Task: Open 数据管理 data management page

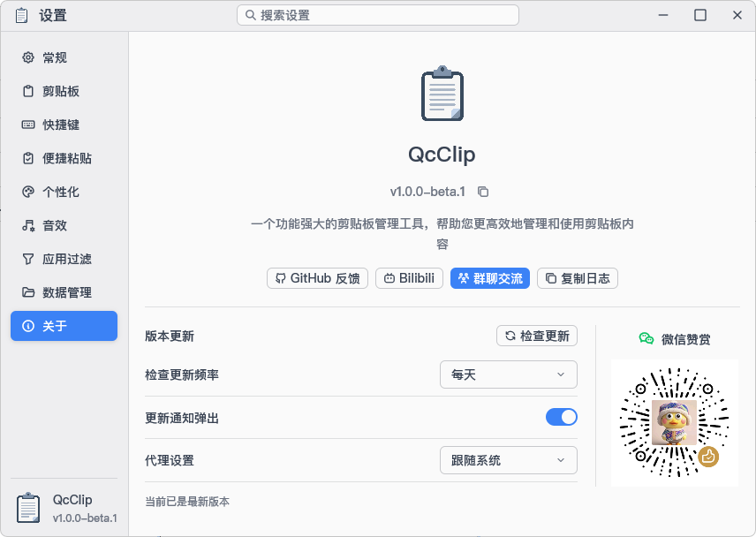Action: (x=64, y=292)
